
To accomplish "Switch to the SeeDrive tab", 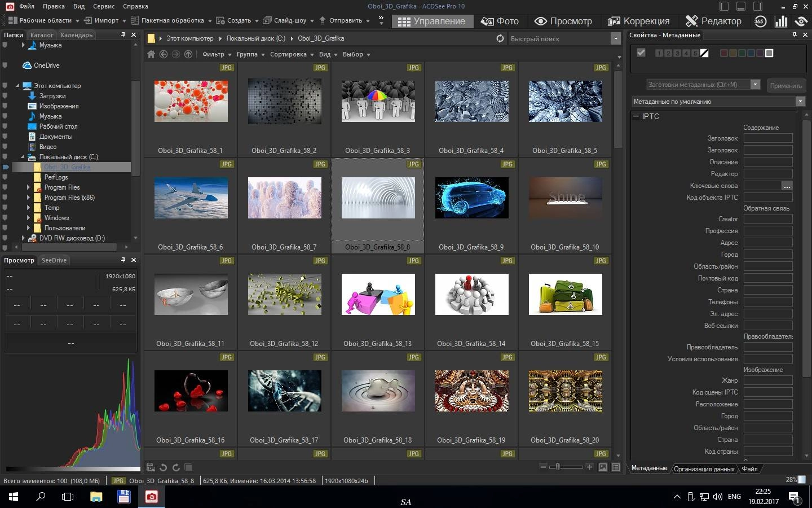I will 54,260.
